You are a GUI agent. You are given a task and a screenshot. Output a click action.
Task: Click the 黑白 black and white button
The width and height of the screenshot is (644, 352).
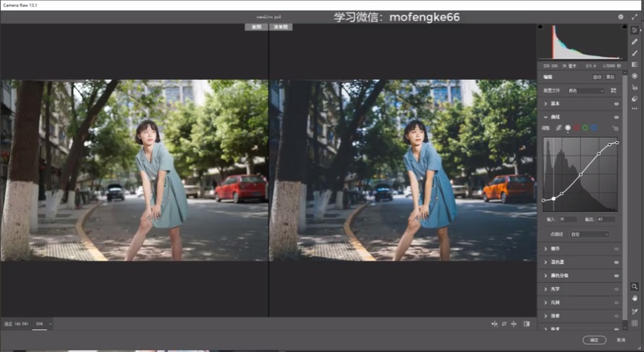(611, 77)
